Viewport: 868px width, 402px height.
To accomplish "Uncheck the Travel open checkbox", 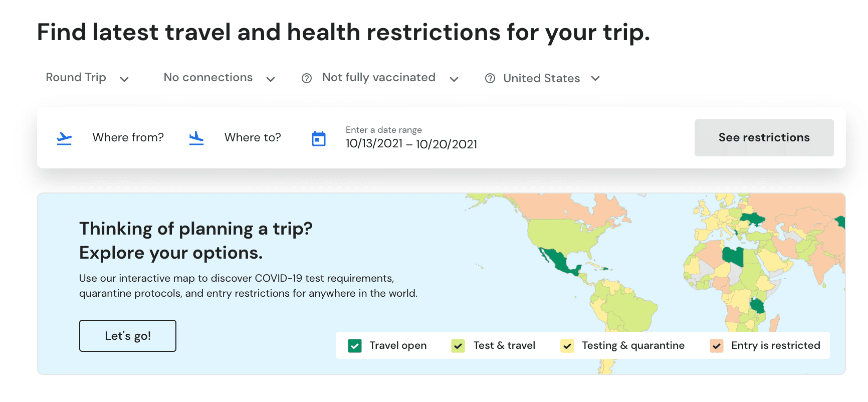I will [355, 346].
